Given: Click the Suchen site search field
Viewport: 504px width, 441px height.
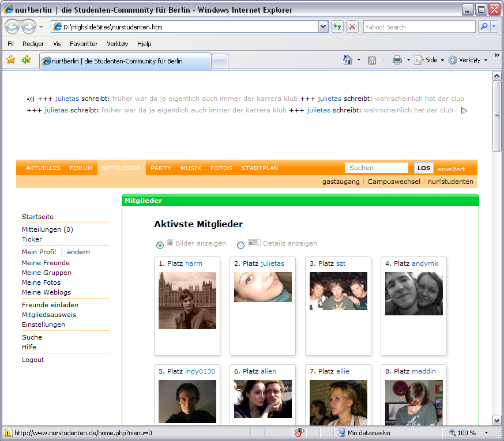Looking at the screenshot, I should tap(377, 168).
